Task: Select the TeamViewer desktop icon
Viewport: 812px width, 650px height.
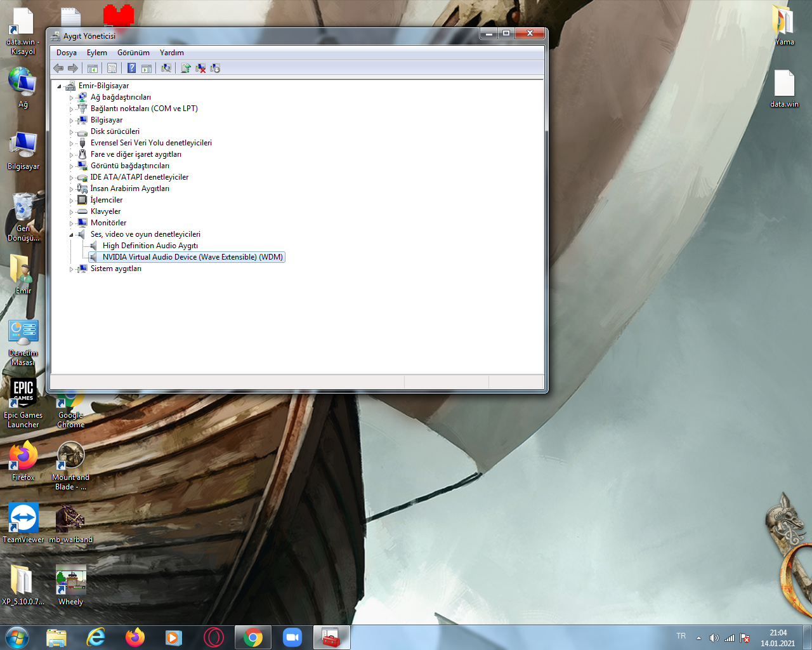Action: tap(23, 523)
